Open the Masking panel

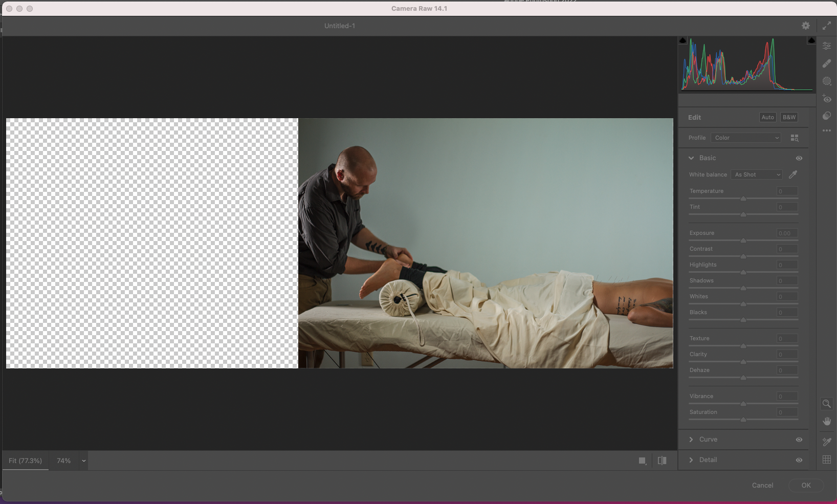(827, 81)
